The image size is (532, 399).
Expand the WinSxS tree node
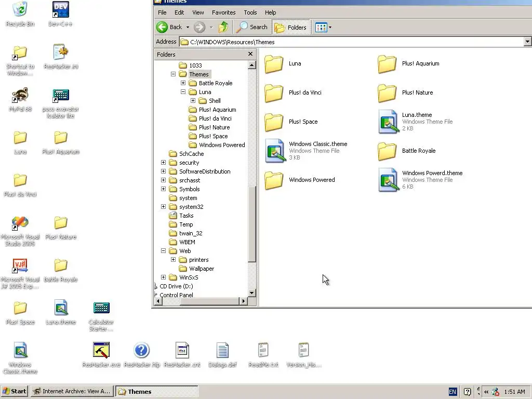coord(163,277)
